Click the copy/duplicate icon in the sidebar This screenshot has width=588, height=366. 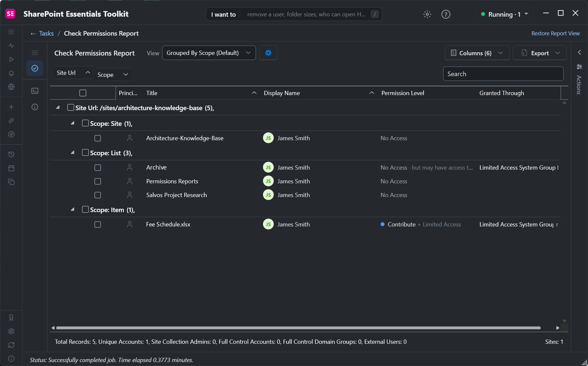[11, 182]
